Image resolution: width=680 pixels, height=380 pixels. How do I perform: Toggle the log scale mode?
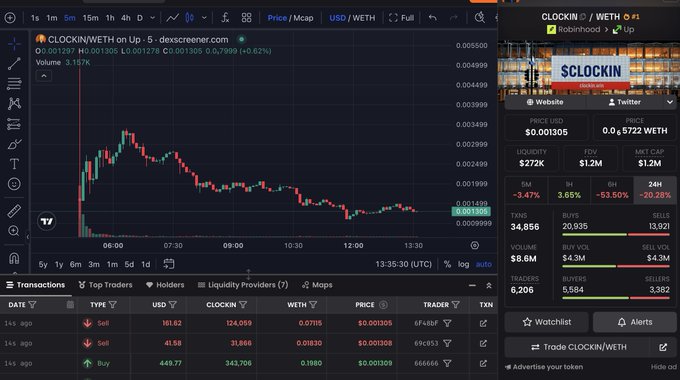pyautogui.click(x=464, y=264)
